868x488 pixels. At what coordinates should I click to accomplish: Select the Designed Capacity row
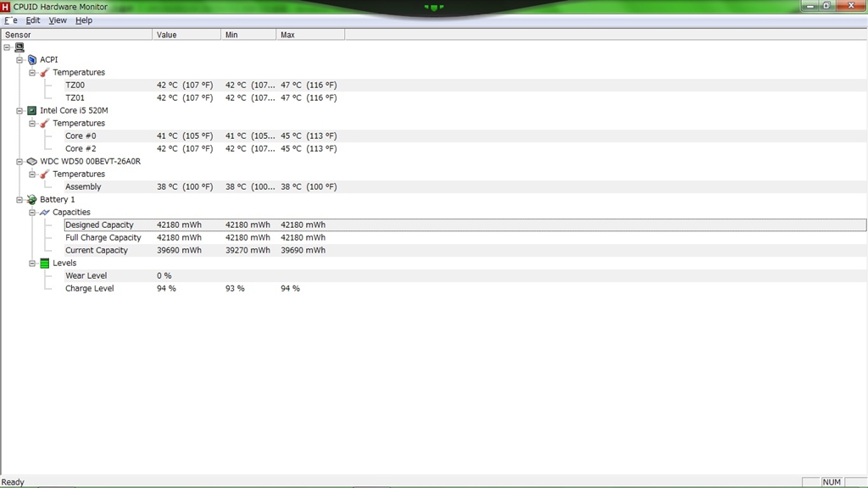[x=465, y=225]
